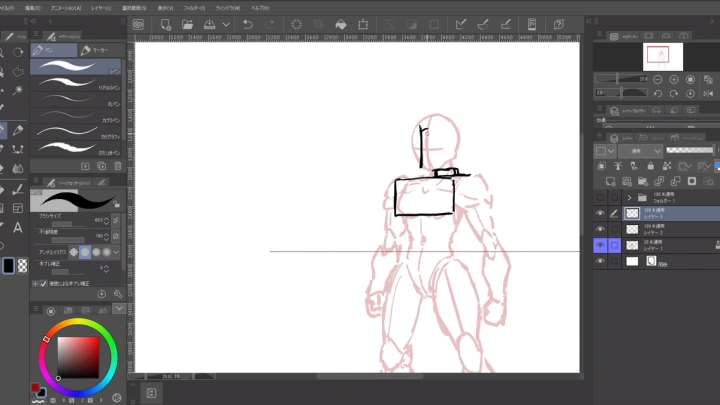720x405 pixels.
Task: Open sub tool detail wrench icon
Action: tap(118, 294)
